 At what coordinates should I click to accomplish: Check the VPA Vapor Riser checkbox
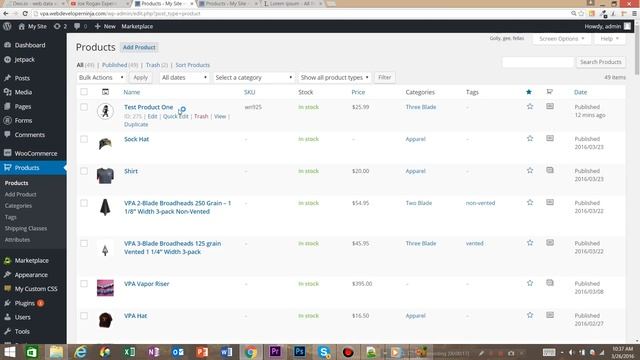84,284
